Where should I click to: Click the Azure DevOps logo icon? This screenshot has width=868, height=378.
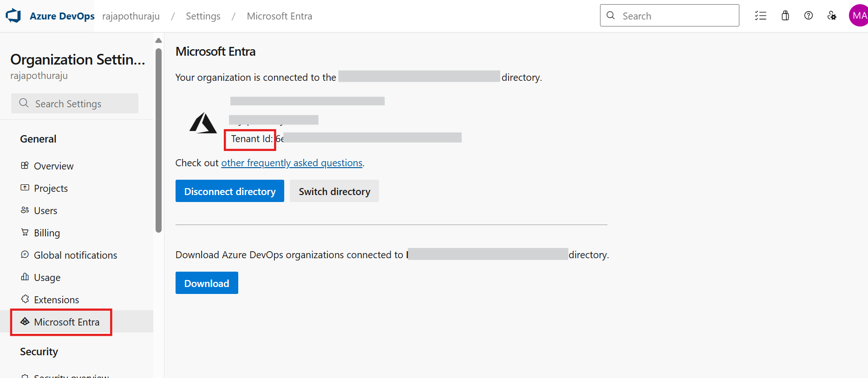pos(13,16)
